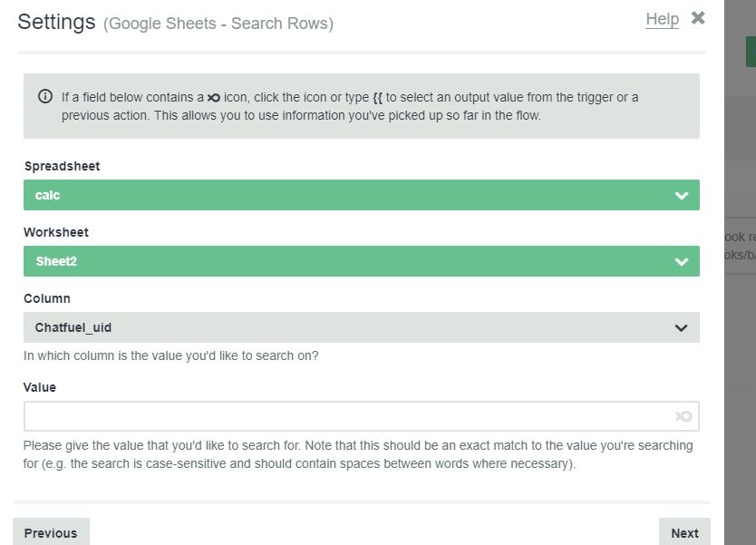Click the output value icon in Value field
The height and width of the screenshot is (545, 756).
click(x=683, y=416)
